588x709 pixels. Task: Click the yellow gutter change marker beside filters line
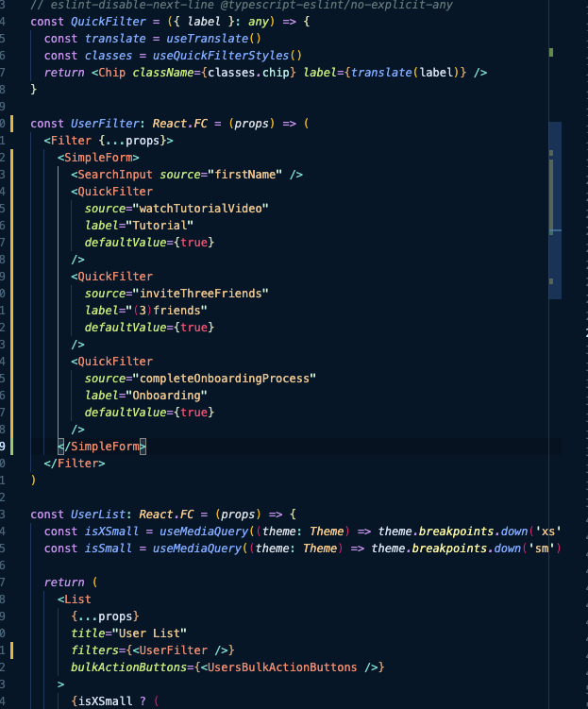coord(11,650)
